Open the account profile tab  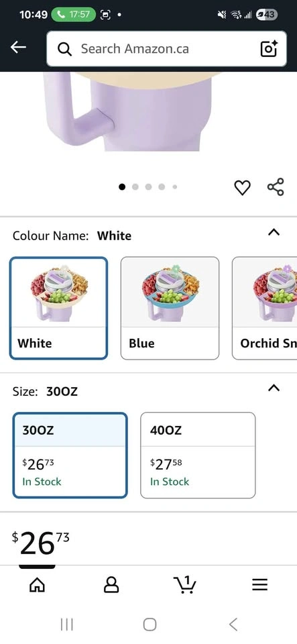click(111, 584)
